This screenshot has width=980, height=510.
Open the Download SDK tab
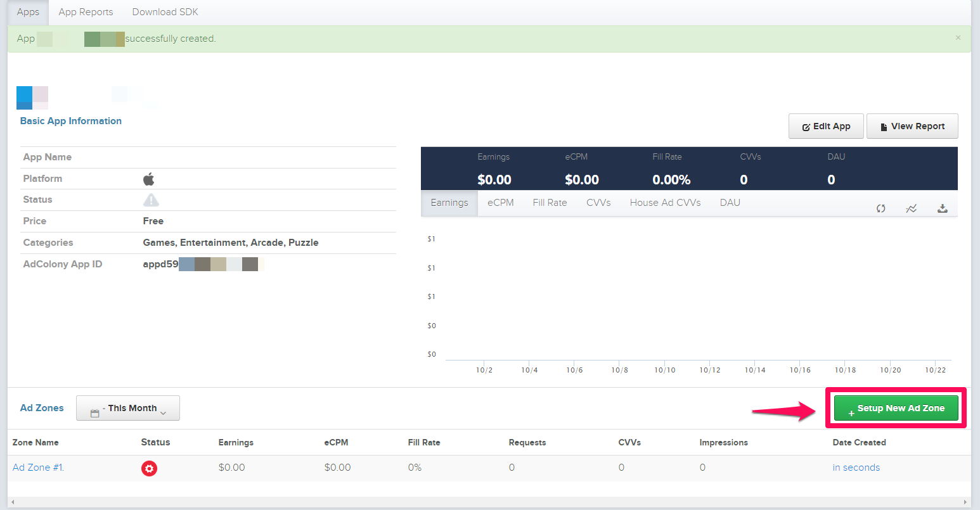pyautogui.click(x=165, y=12)
